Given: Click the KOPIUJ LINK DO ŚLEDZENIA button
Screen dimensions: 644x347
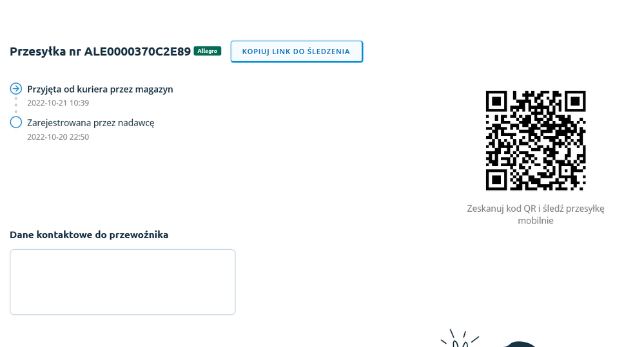Looking at the screenshot, I should coord(297,52).
